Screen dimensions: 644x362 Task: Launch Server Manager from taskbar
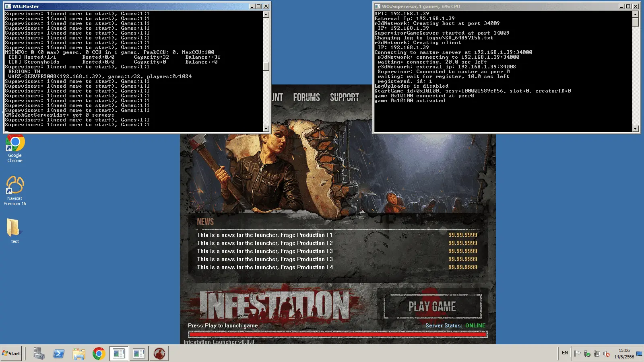pos(39,354)
